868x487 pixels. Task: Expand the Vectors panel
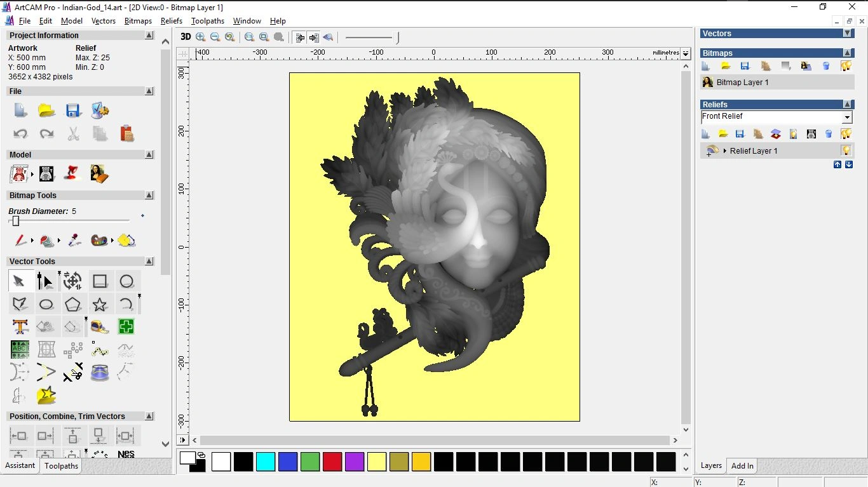[847, 33]
